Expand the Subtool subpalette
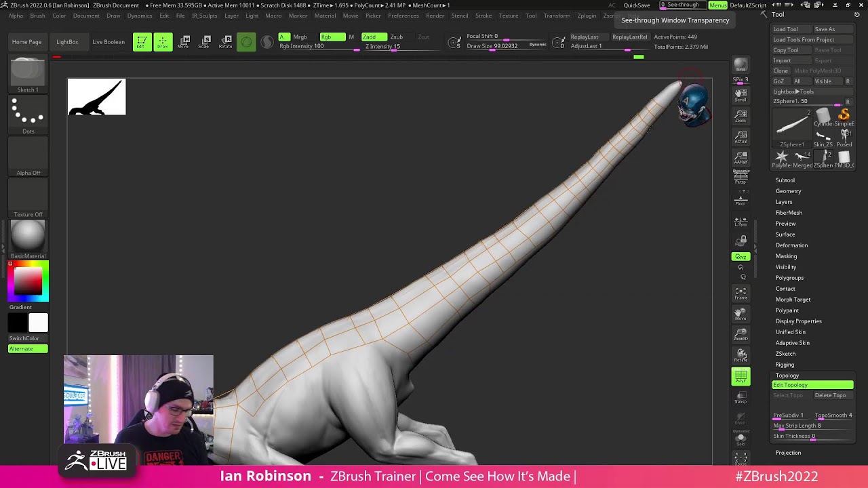The height and width of the screenshot is (488, 868). click(x=785, y=180)
